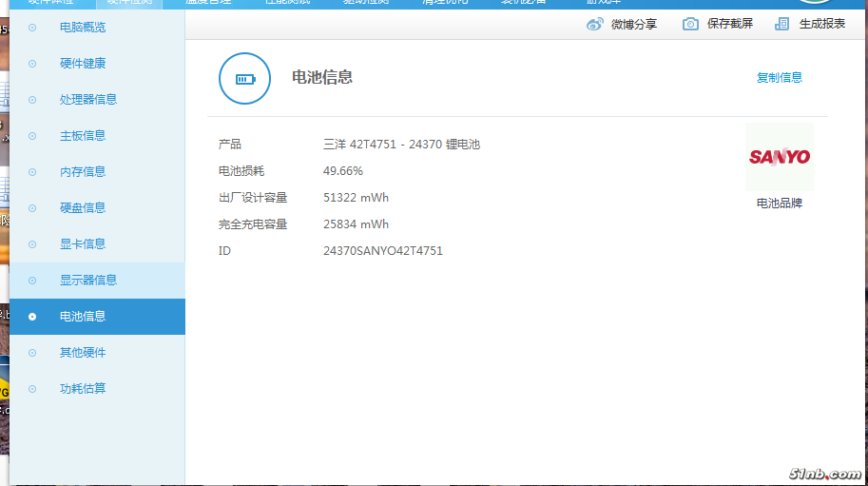Image resolution: width=868 pixels, height=486 pixels.
Task: Select 显示器信息 sidebar entry
Action: click(x=88, y=281)
